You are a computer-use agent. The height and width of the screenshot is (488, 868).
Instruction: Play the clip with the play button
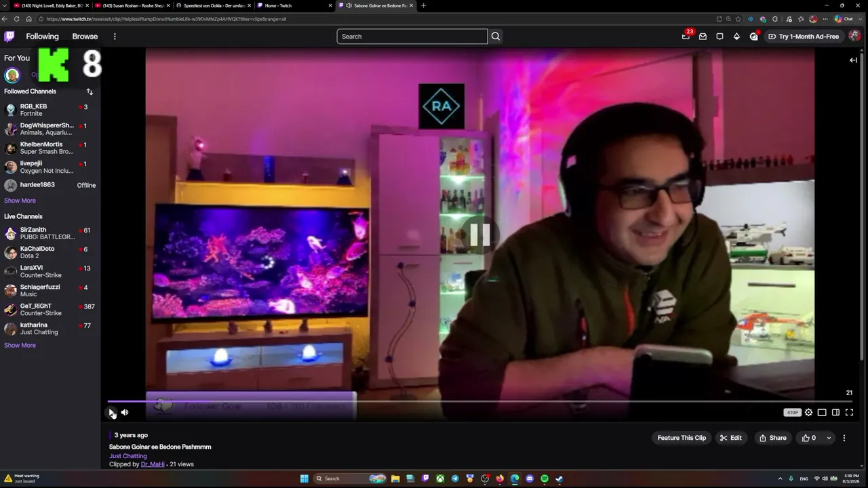coord(111,412)
